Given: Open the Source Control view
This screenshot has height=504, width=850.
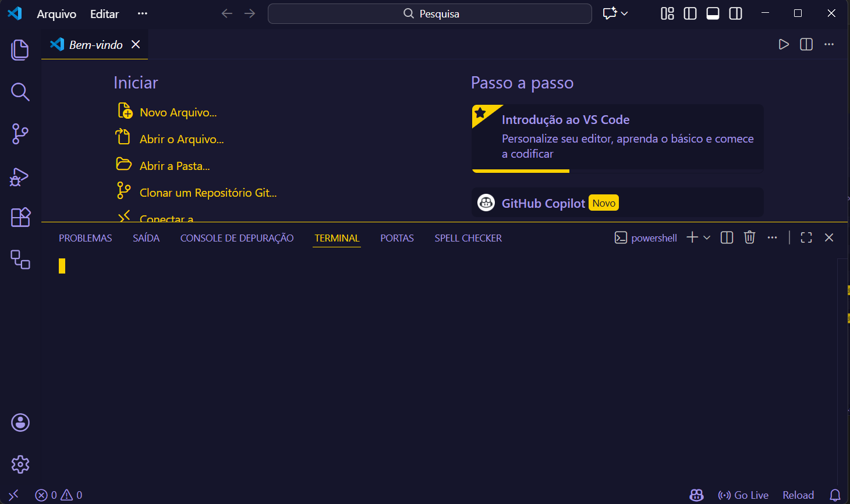Looking at the screenshot, I should [x=20, y=134].
